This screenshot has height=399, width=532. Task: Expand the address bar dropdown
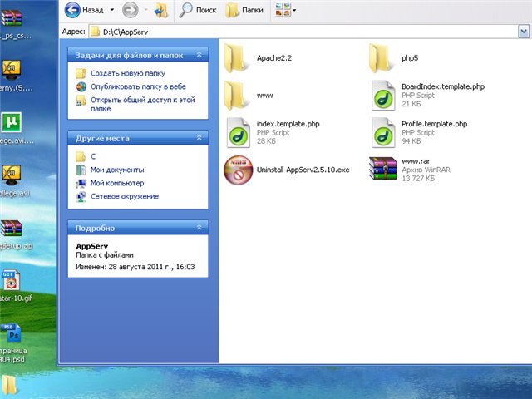click(x=524, y=32)
